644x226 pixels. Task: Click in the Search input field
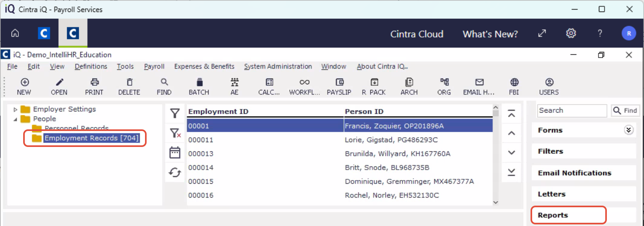572,111
